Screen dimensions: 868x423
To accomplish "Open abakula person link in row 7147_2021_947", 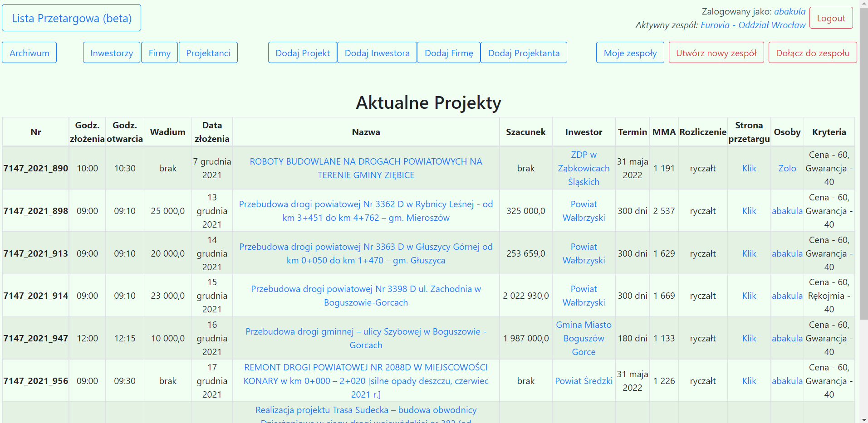I will (x=787, y=338).
